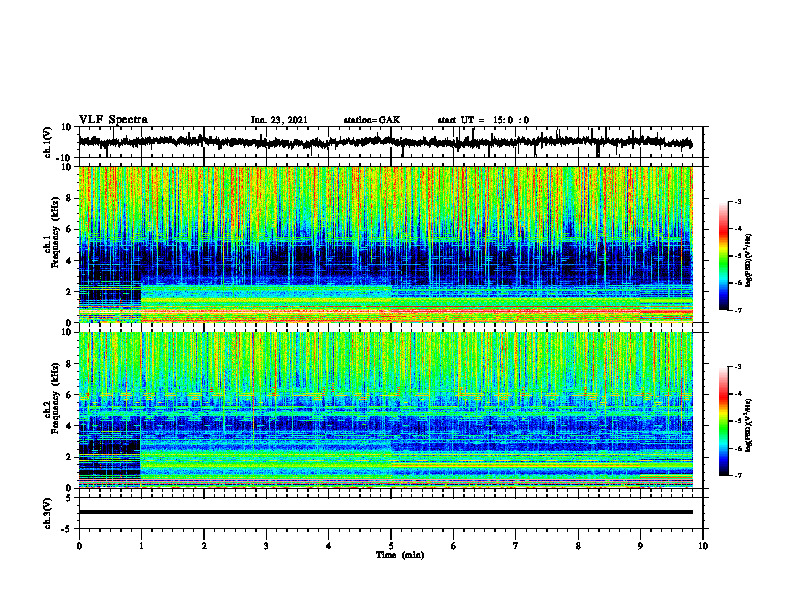
Task: Click the "3" tick on the time axis
Action: [266, 546]
